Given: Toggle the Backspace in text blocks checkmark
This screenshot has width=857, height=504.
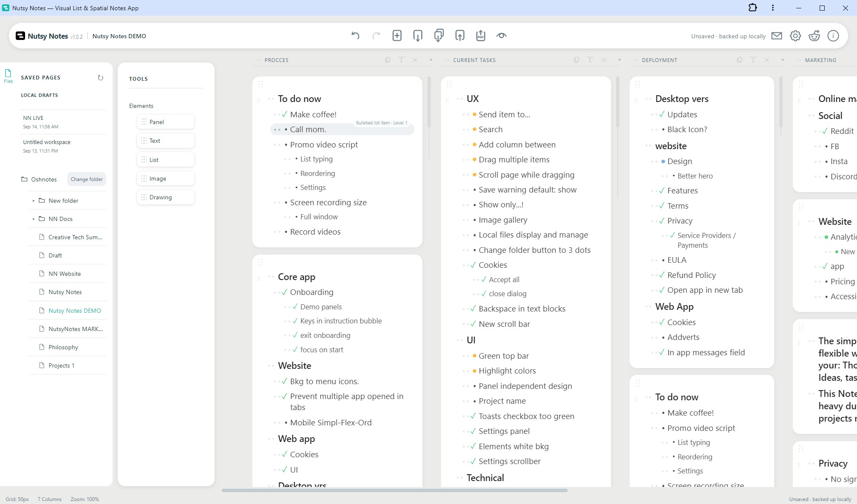Looking at the screenshot, I should coord(473,309).
